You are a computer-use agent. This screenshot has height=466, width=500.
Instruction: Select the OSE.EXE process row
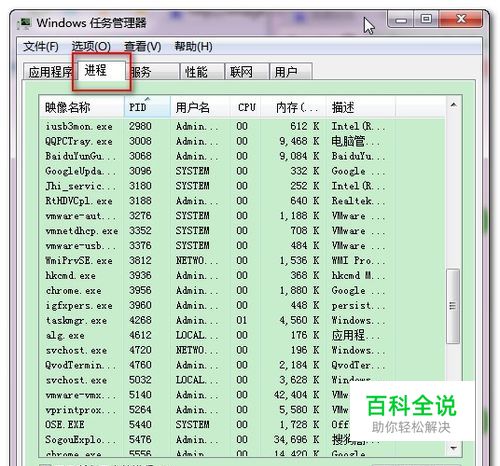pyautogui.click(x=242, y=425)
